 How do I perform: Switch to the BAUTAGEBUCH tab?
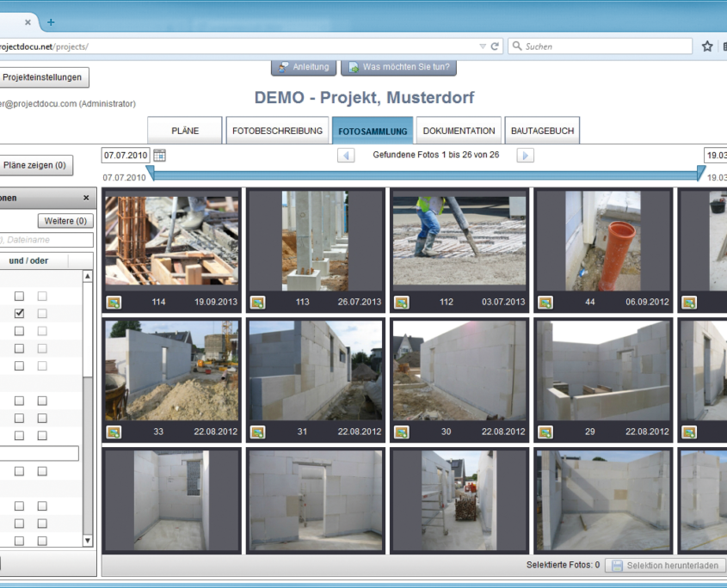tap(542, 130)
